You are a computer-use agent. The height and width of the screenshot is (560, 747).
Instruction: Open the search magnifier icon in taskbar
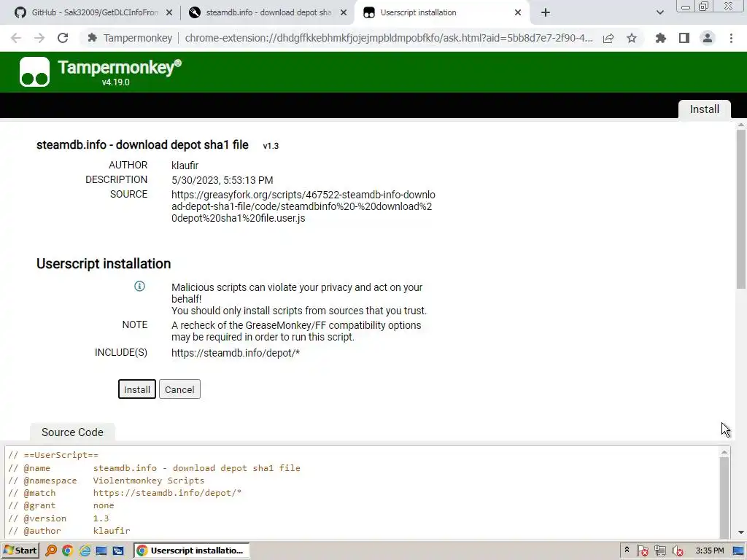coord(51,551)
